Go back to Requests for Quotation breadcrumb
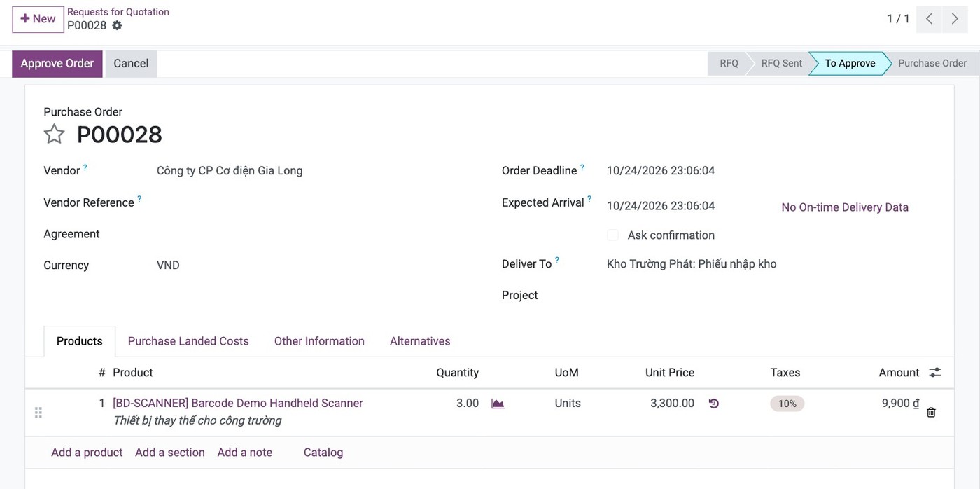Viewport: 980px width, 489px height. coord(118,12)
